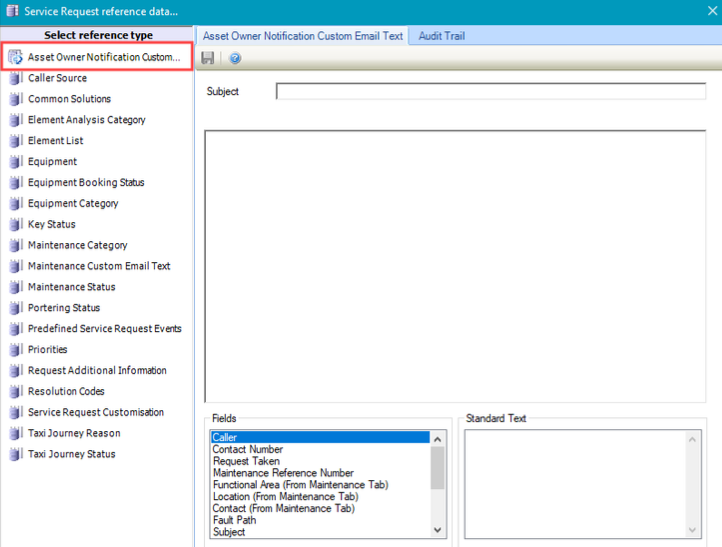Close the Service Request reference data window
The image size is (722, 547).
point(706,12)
